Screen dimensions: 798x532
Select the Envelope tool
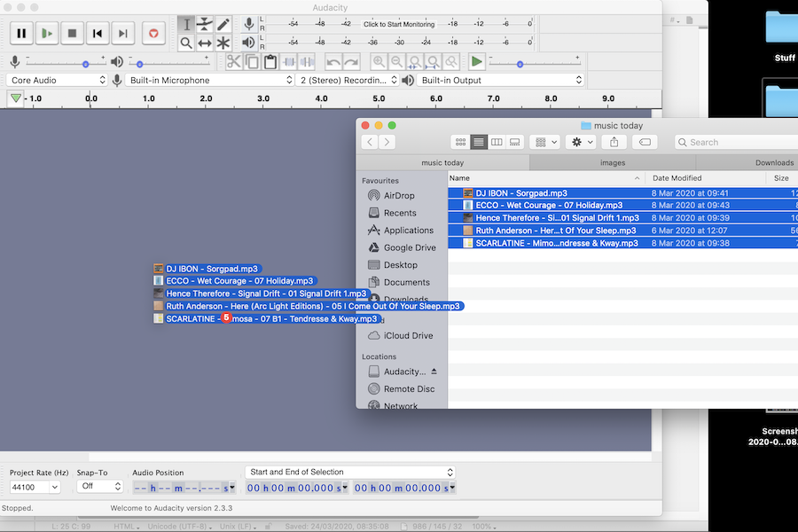[205, 25]
